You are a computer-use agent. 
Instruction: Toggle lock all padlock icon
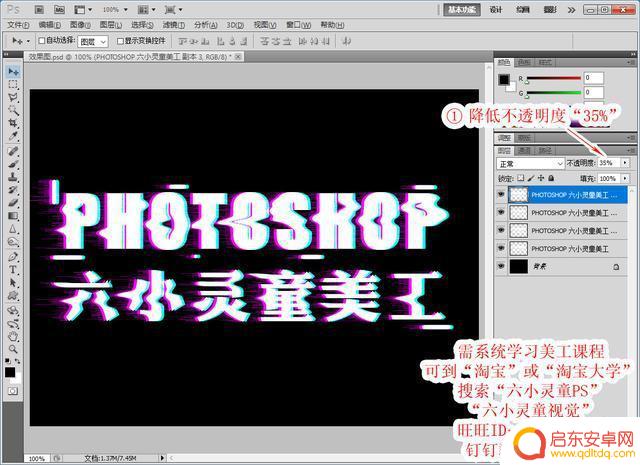pos(551,178)
